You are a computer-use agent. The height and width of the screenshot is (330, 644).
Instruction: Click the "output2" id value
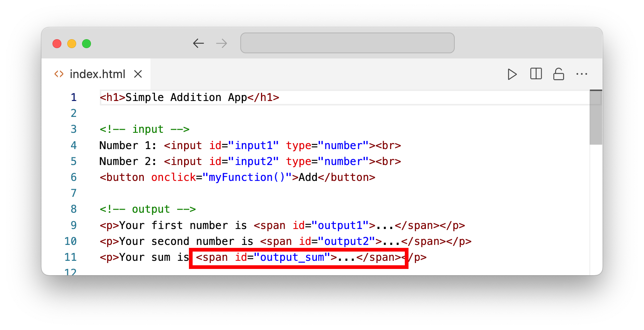[347, 241]
